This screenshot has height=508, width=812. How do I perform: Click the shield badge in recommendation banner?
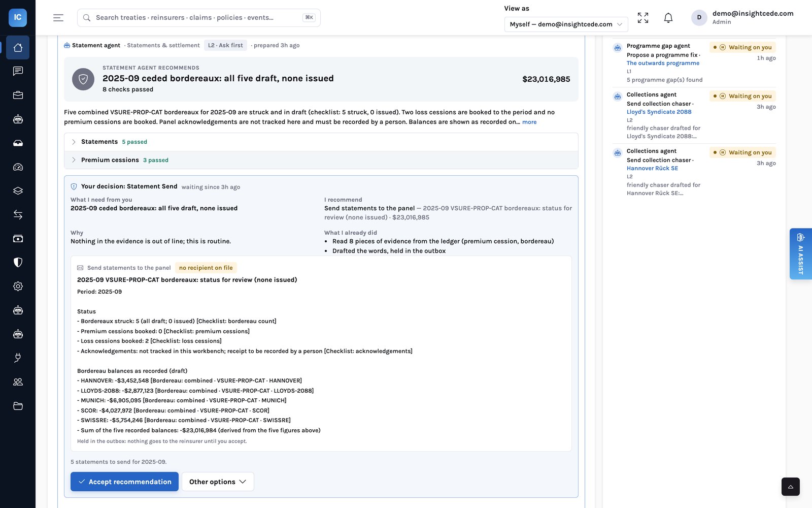[x=83, y=79]
